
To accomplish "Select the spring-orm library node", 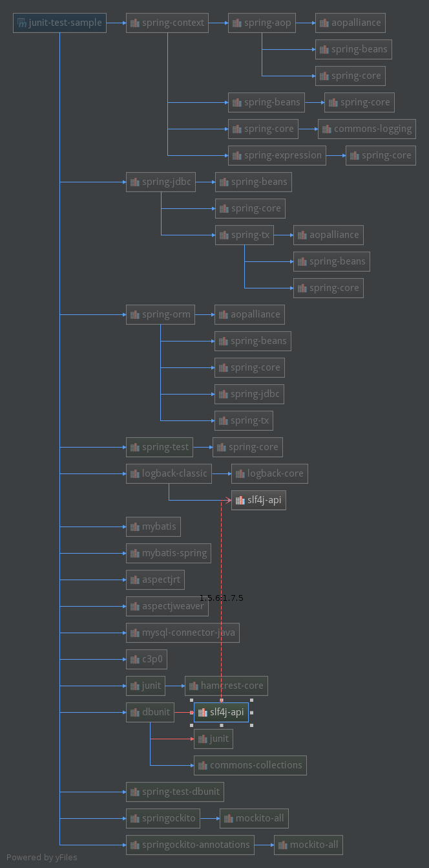I will [161, 314].
